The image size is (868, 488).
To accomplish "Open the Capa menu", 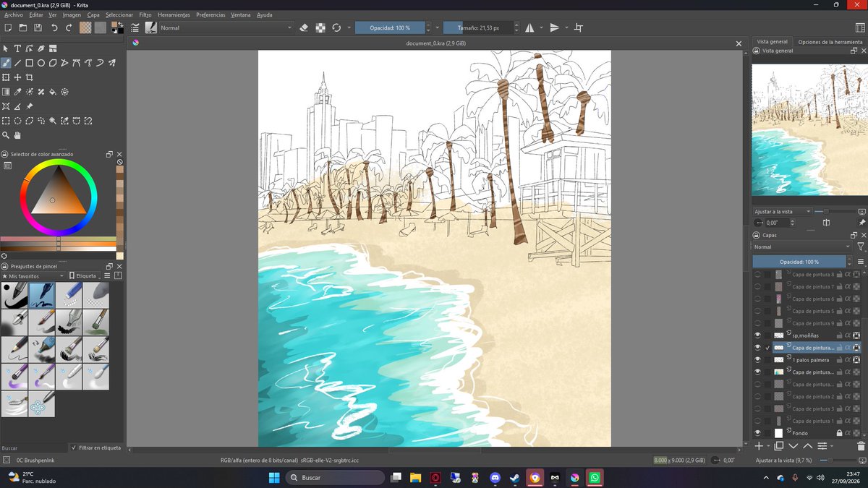I will [x=93, y=14].
